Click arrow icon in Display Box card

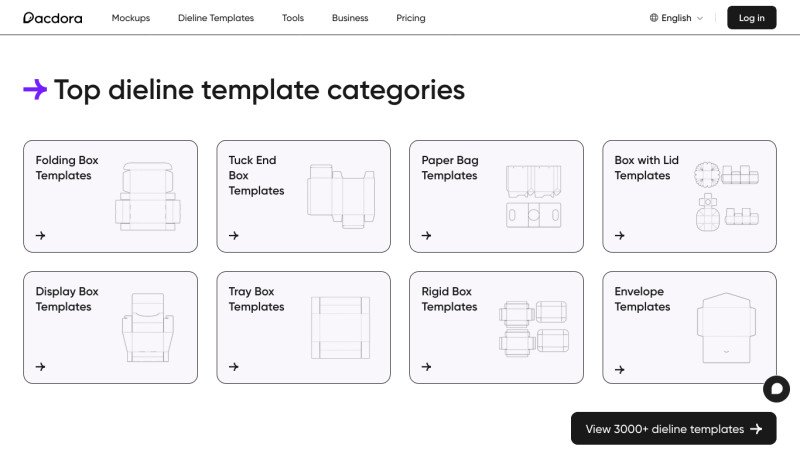point(41,367)
